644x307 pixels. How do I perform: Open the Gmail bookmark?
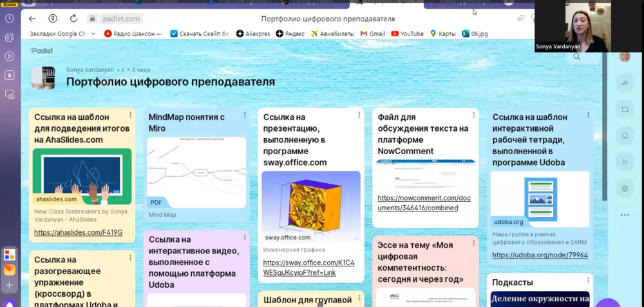[x=372, y=34]
